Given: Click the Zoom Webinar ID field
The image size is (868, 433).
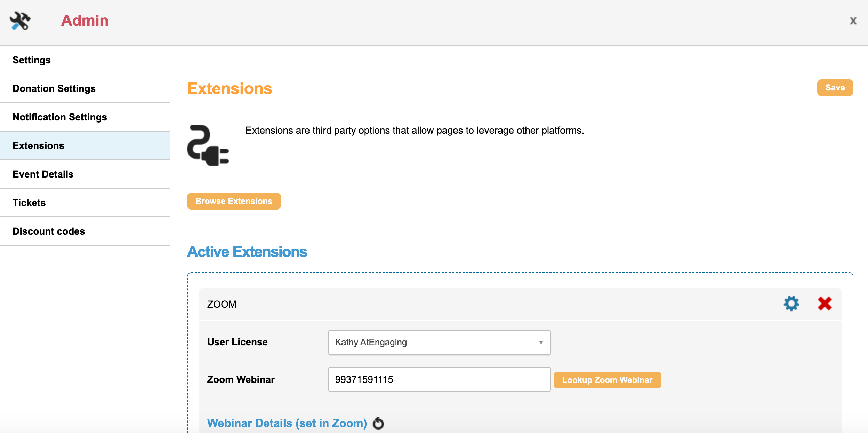Looking at the screenshot, I should pyautogui.click(x=439, y=379).
